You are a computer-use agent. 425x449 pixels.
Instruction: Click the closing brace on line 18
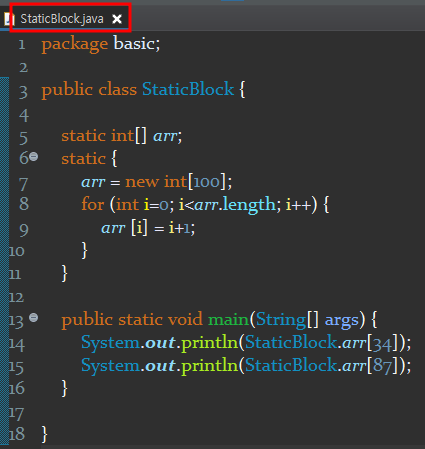[x=45, y=435]
